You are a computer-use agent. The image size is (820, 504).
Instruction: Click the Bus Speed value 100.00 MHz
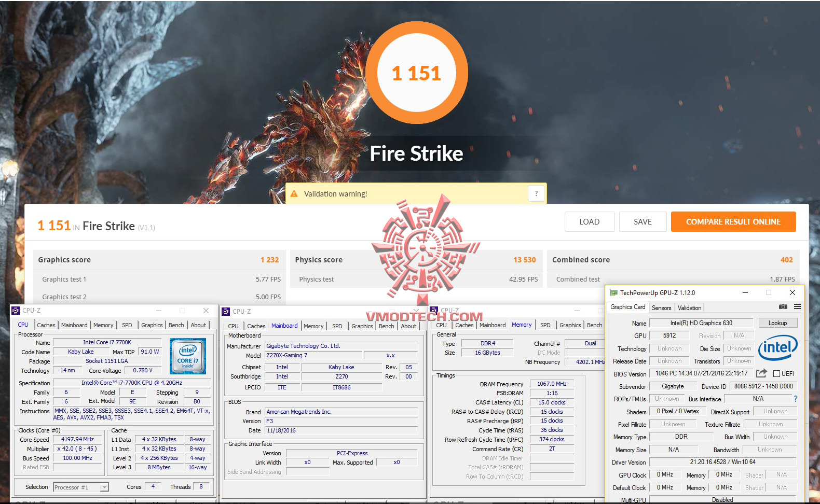point(77,458)
